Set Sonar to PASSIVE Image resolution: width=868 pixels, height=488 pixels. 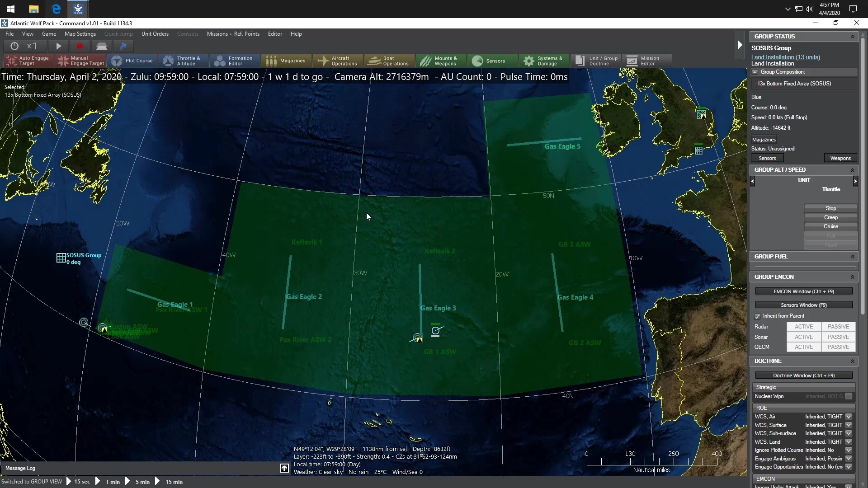[838, 337]
